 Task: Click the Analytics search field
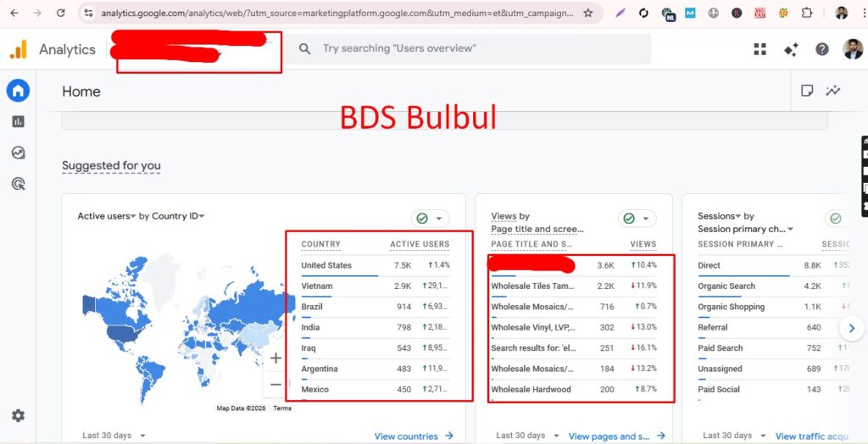[x=468, y=48]
